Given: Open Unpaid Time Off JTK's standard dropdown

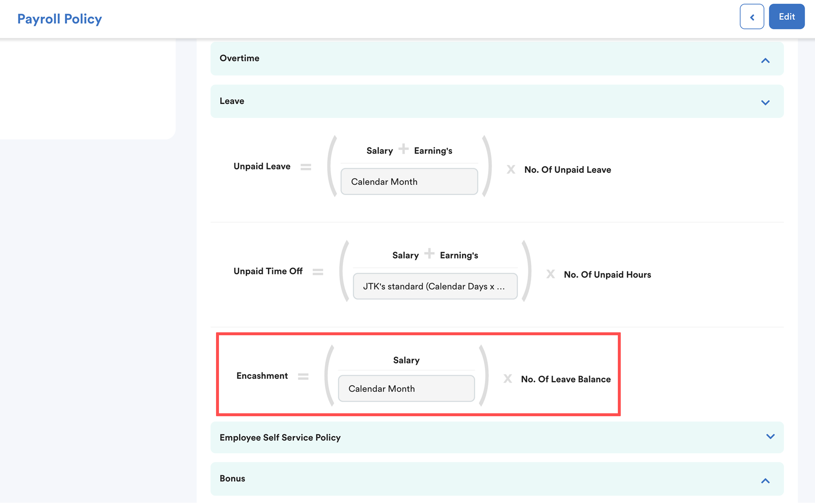Looking at the screenshot, I should 435,286.
